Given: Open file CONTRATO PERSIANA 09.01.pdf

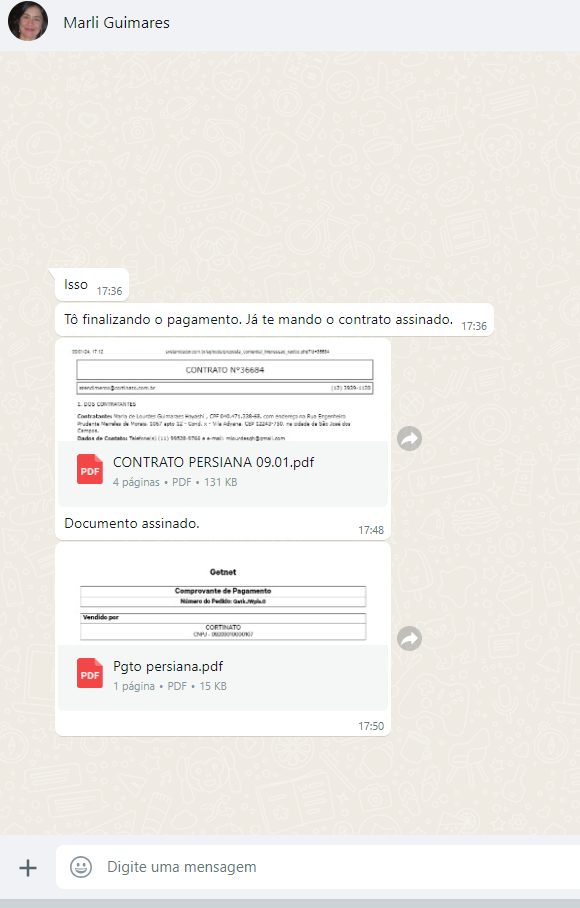Looking at the screenshot, I should click(x=214, y=462).
